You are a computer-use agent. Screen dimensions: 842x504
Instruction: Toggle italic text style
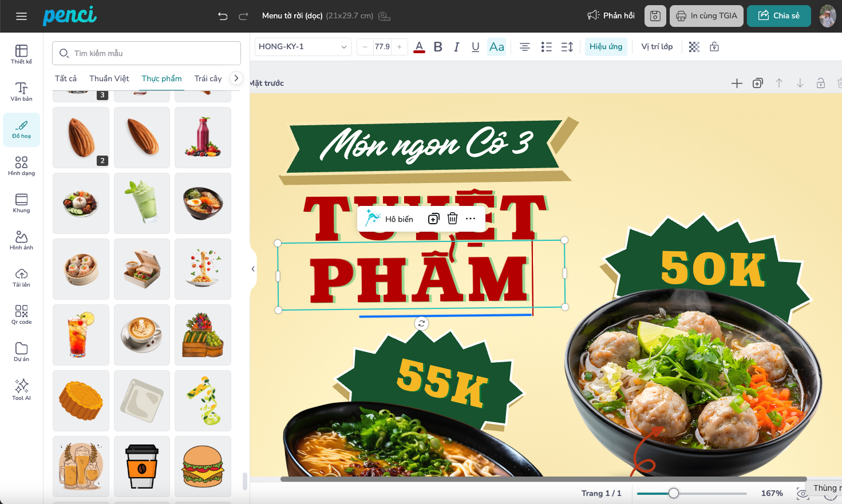[457, 47]
